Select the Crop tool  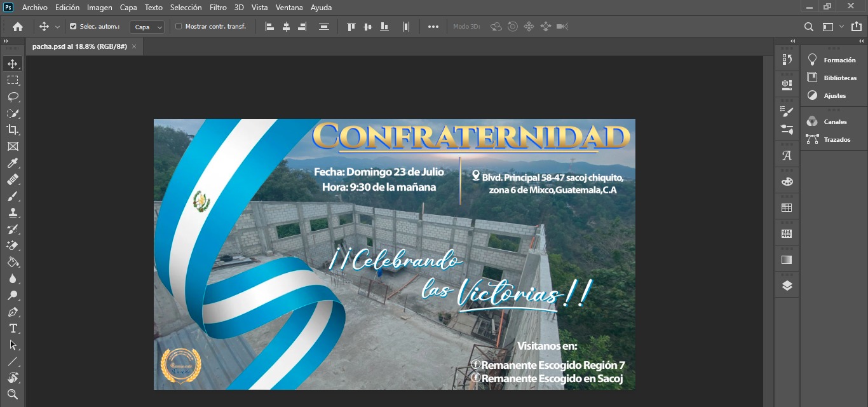(x=13, y=130)
